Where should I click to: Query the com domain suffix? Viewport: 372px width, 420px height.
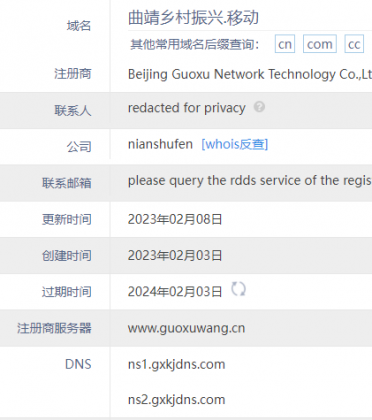tap(320, 44)
